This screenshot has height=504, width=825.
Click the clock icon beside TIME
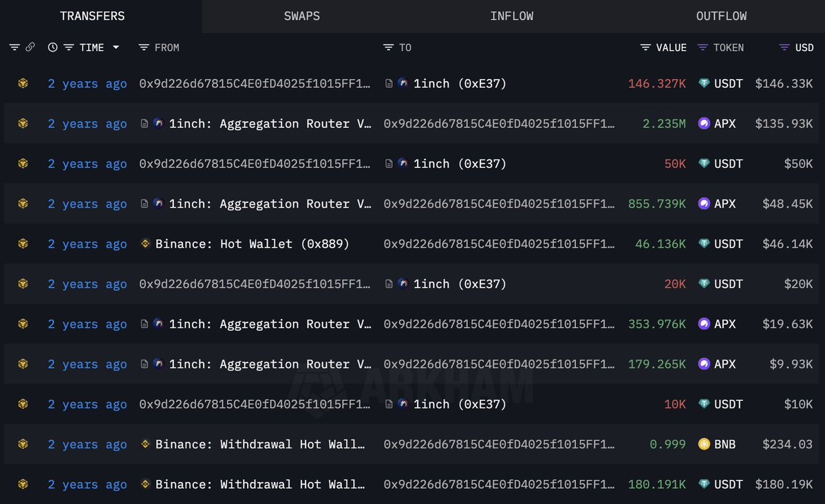click(52, 47)
